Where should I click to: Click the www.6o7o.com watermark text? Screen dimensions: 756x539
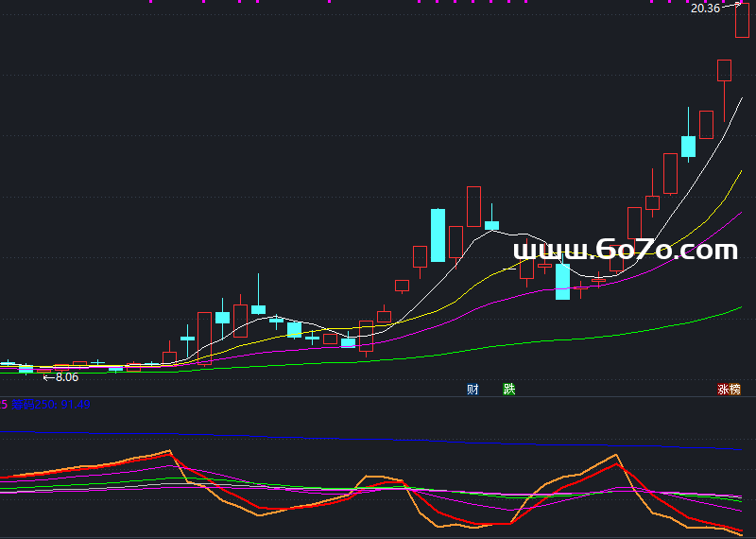(625, 250)
